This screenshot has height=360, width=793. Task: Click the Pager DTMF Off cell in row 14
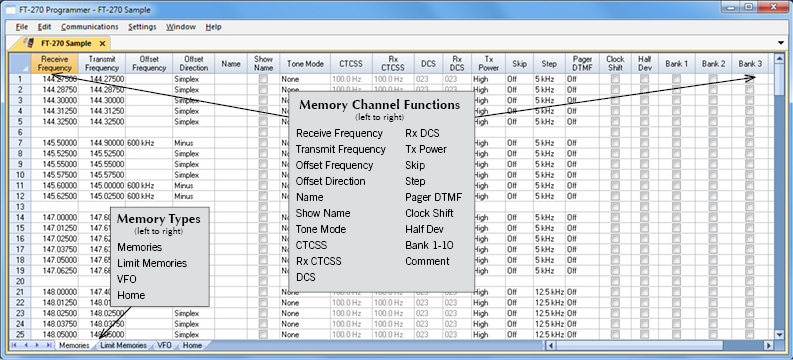[x=582, y=217]
